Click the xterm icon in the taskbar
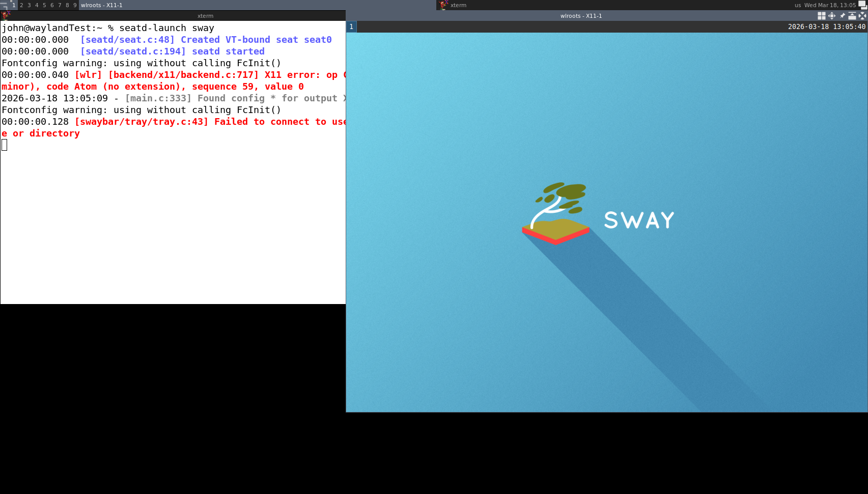This screenshot has width=868, height=494. [443, 5]
